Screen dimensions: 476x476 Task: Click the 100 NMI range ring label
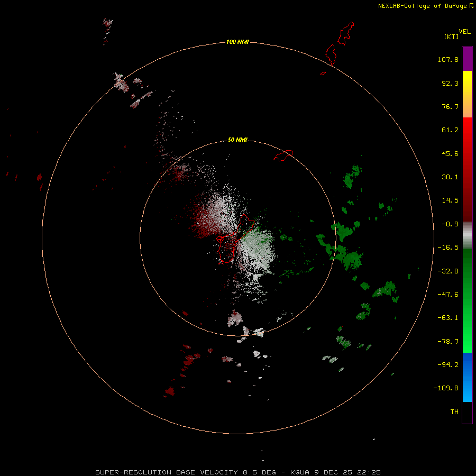point(237,42)
